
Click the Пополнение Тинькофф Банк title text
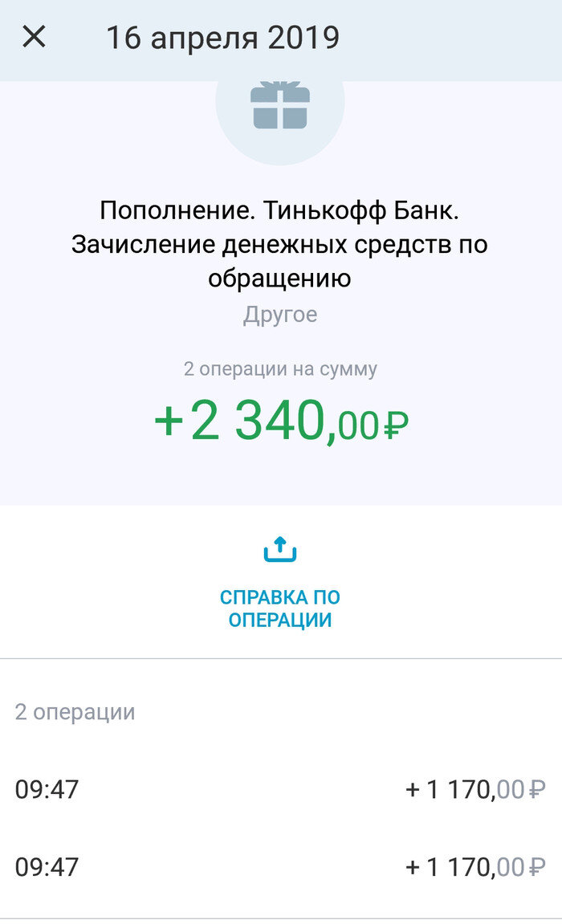coord(279,245)
